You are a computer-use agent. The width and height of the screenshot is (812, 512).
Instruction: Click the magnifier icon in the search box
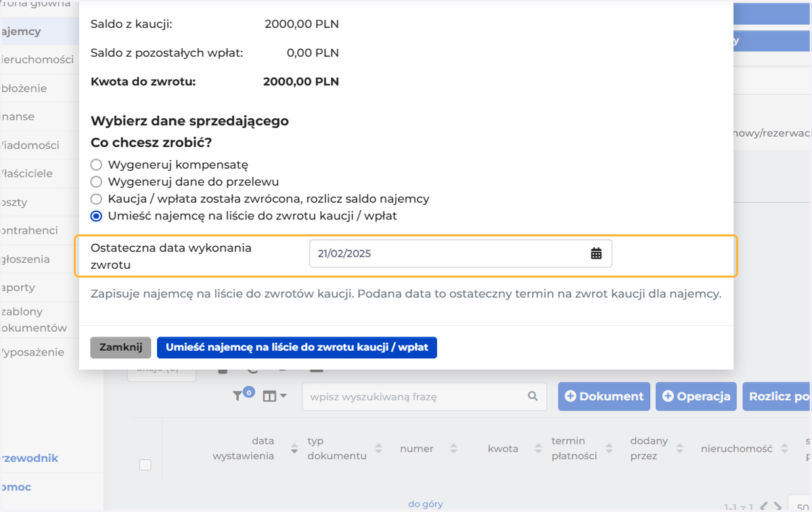click(533, 396)
